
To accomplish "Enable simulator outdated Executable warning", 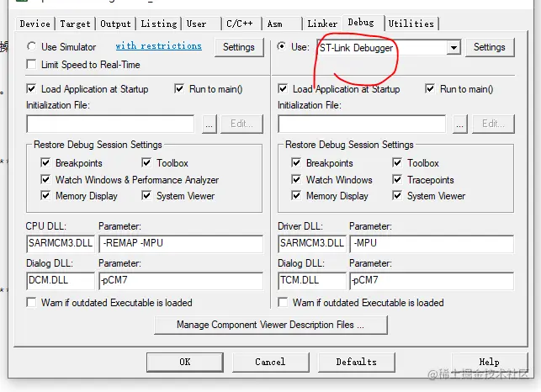I will click(31, 303).
